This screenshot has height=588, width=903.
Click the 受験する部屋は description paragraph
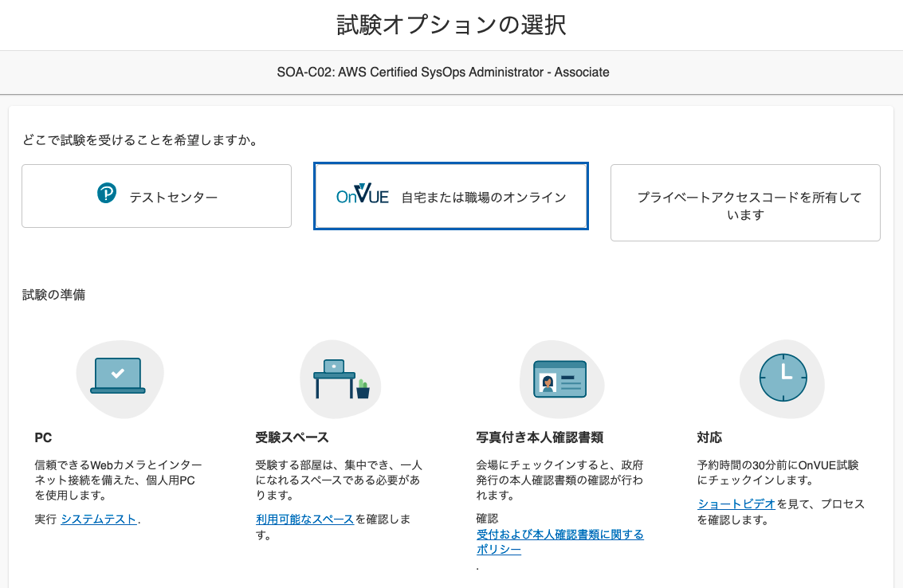340,480
